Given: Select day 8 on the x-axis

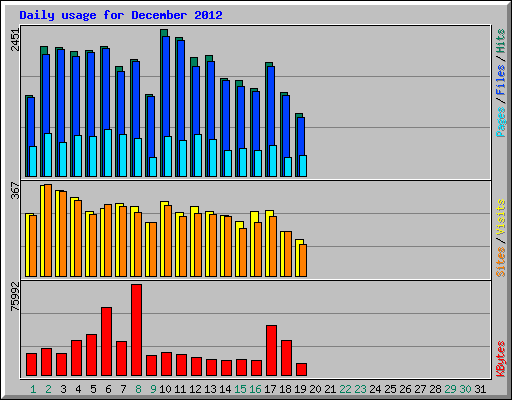Looking at the screenshot, I should [x=138, y=389].
